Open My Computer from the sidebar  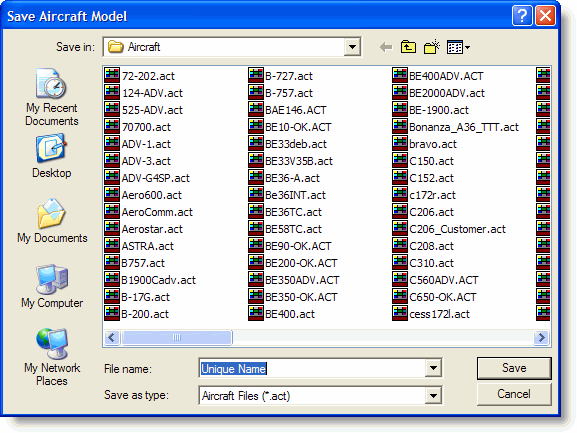click(52, 286)
